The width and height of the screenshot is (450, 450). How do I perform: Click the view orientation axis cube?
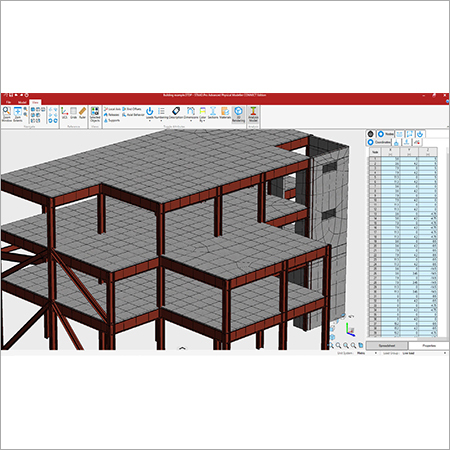350,329
